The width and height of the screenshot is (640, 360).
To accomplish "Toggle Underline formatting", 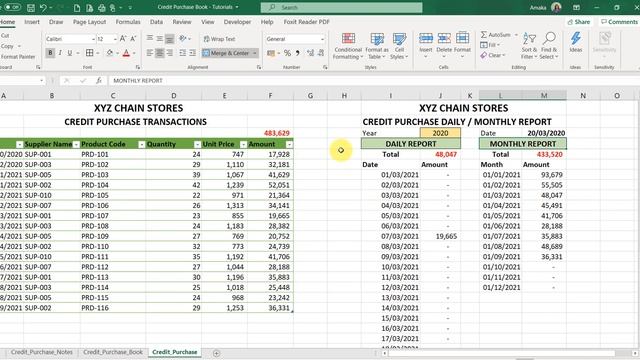I will [x=70, y=53].
